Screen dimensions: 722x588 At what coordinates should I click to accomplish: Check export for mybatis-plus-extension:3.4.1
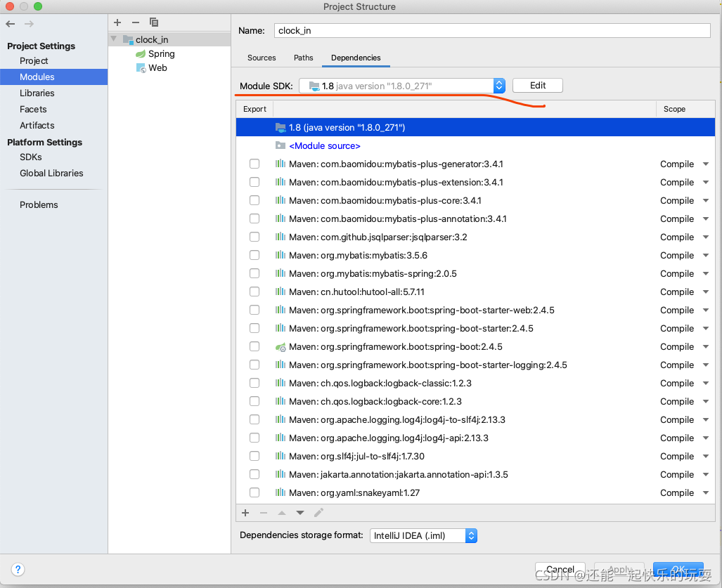tap(254, 182)
